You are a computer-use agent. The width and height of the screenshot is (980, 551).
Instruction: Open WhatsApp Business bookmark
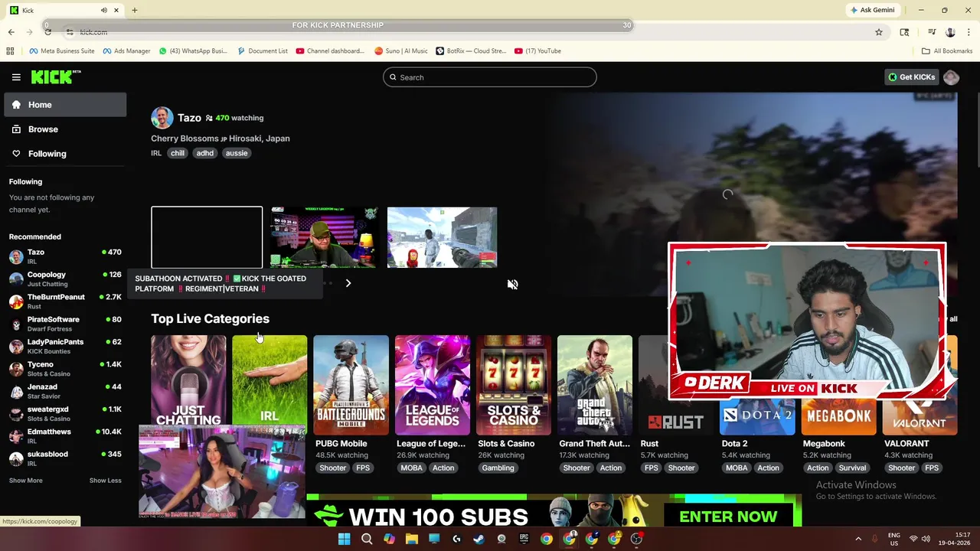[x=193, y=51]
